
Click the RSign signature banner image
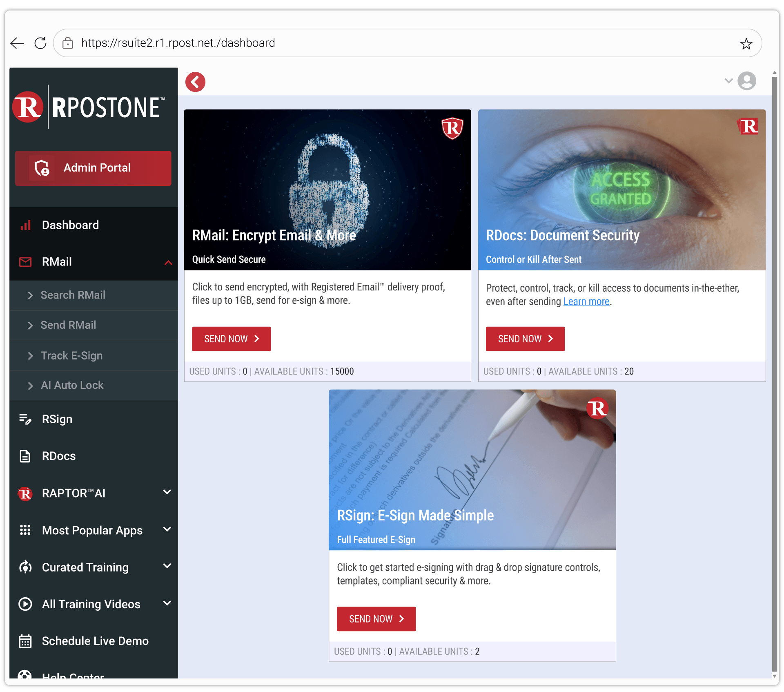point(472,470)
